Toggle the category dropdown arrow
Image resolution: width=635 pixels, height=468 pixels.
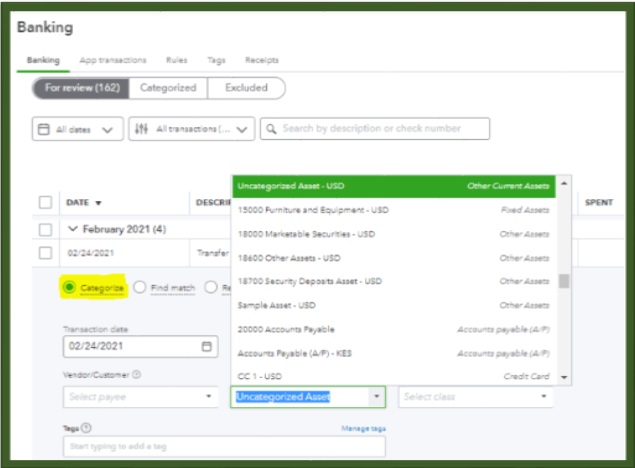pos(377,396)
